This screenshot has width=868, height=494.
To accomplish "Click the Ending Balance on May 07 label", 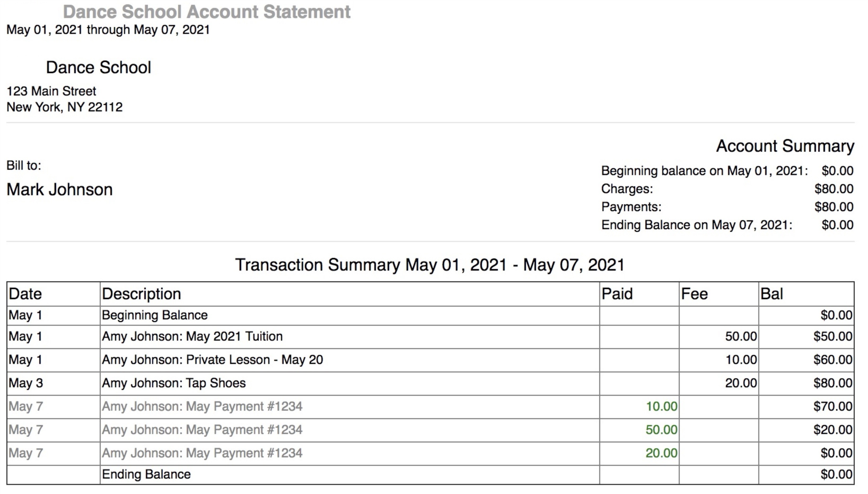I will pyautogui.click(x=696, y=225).
